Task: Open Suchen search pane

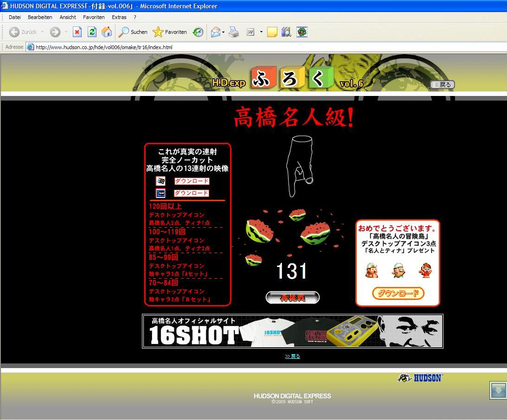Action: 133,32
